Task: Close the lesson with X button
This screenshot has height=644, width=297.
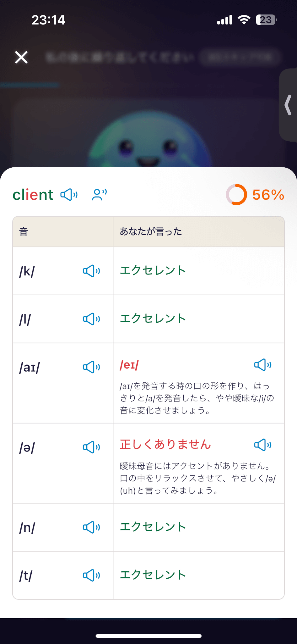Action: [x=21, y=57]
